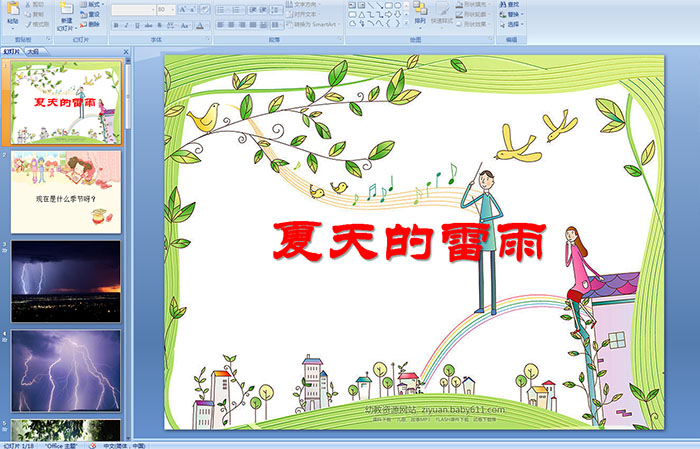Open the slide Layout (版式) dropdown
700x449 pixels.
[92, 4]
